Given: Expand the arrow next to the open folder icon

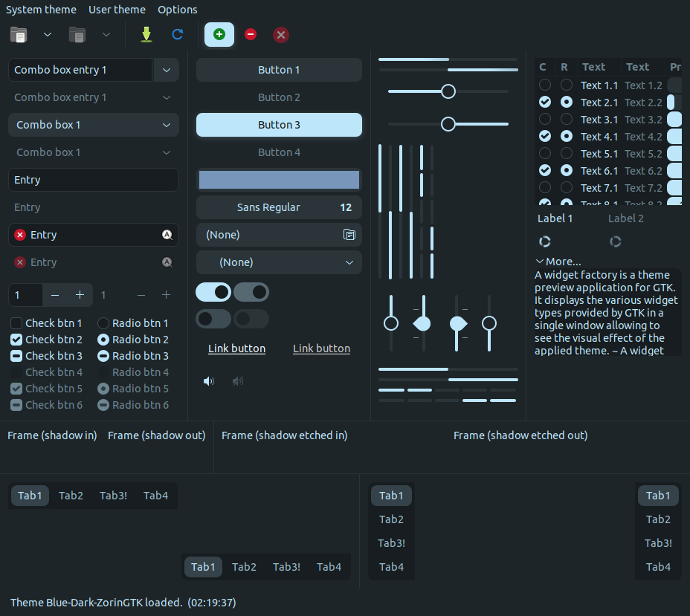Looking at the screenshot, I should pos(48,35).
